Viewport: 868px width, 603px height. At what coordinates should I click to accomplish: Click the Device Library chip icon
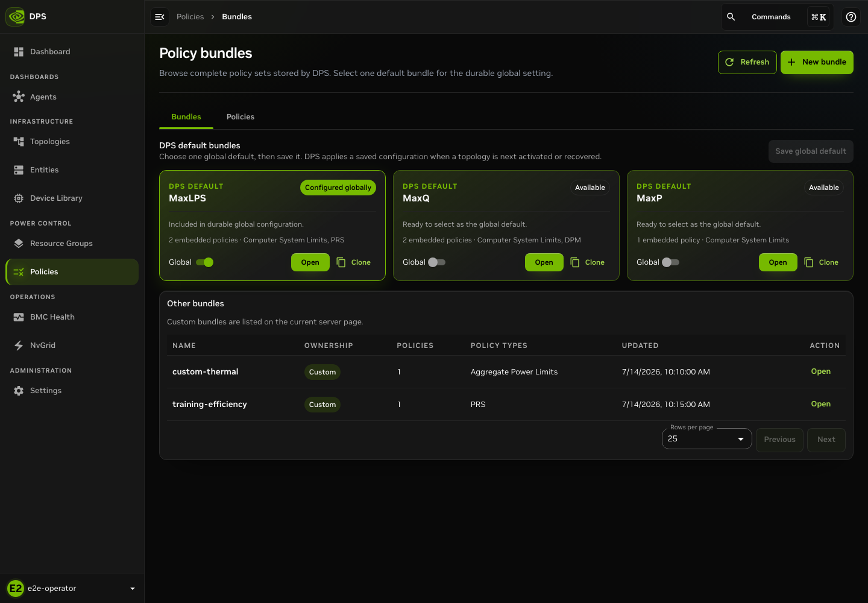point(19,198)
